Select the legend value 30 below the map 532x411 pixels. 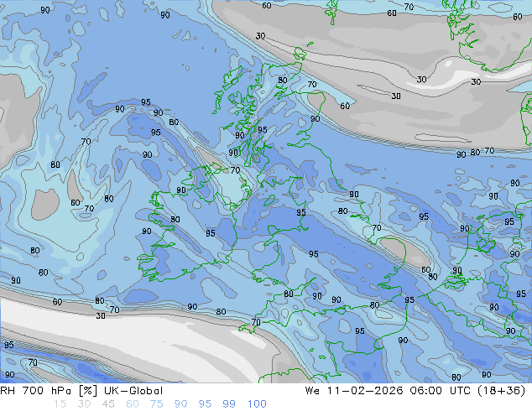click(84, 404)
